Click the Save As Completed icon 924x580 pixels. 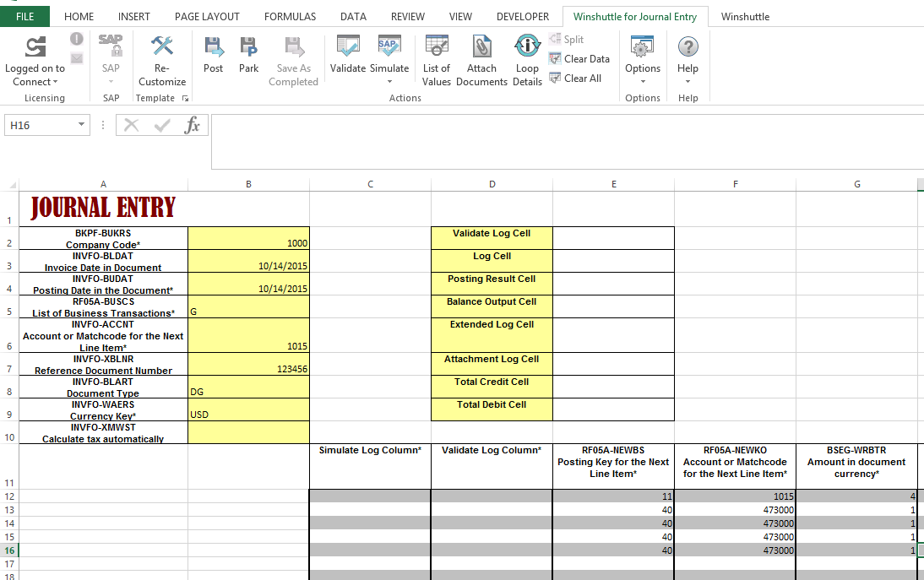[x=293, y=46]
